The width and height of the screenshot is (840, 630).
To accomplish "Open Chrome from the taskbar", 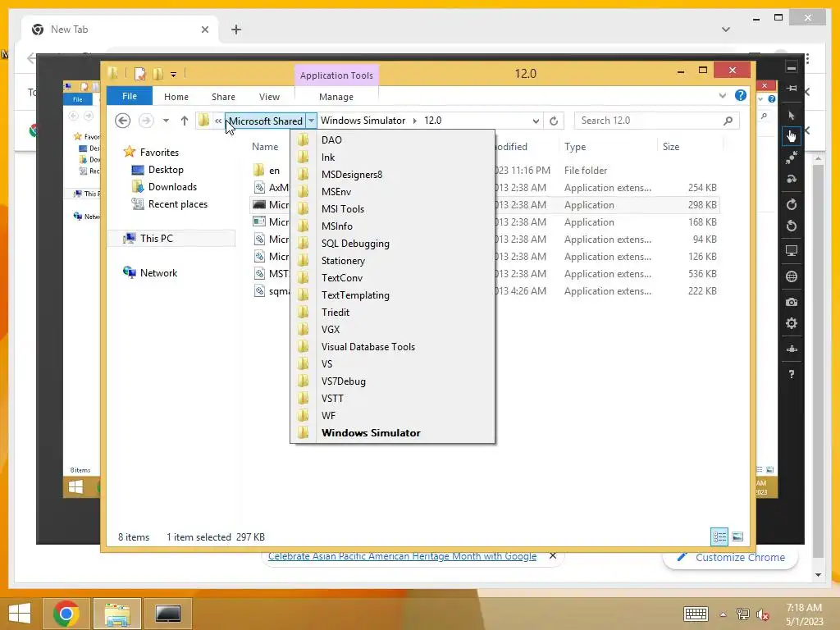I will point(66,614).
